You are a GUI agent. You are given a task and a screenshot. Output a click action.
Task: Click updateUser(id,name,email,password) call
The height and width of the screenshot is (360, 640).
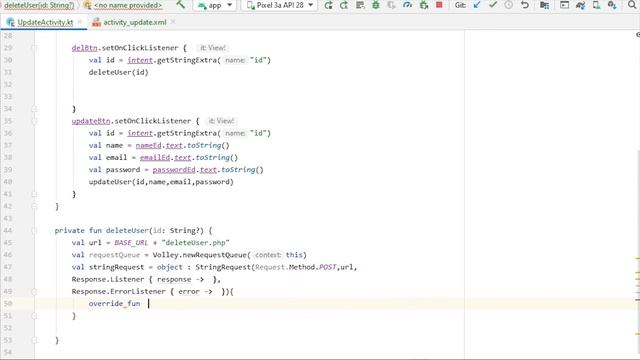(161, 182)
